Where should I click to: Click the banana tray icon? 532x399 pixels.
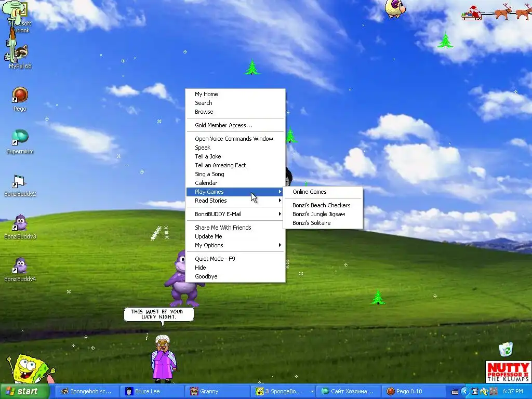(x=484, y=392)
